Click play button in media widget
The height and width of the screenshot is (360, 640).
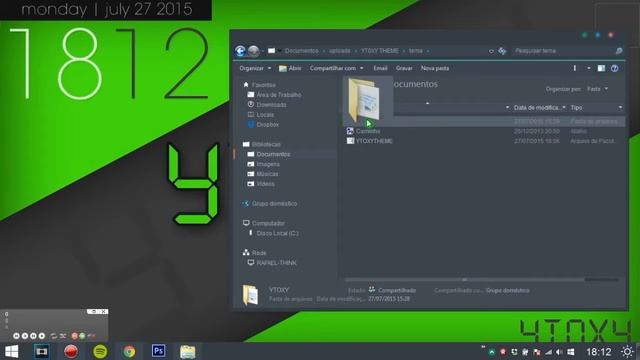pos(24,336)
